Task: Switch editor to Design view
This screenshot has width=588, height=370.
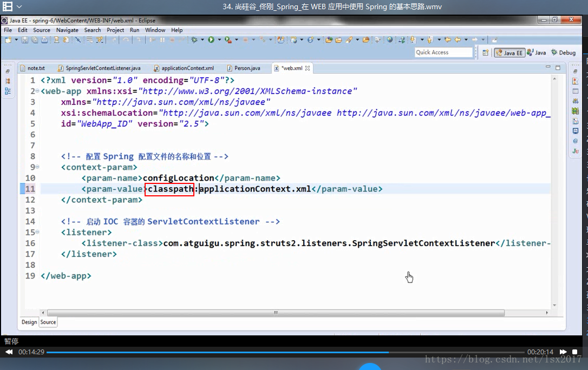Action: [x=29, y=322]
